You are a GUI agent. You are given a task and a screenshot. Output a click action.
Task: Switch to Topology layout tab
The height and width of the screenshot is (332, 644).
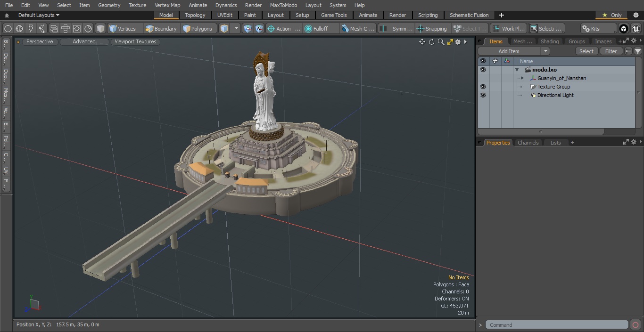pyautogui.click(x=195, y=15)
